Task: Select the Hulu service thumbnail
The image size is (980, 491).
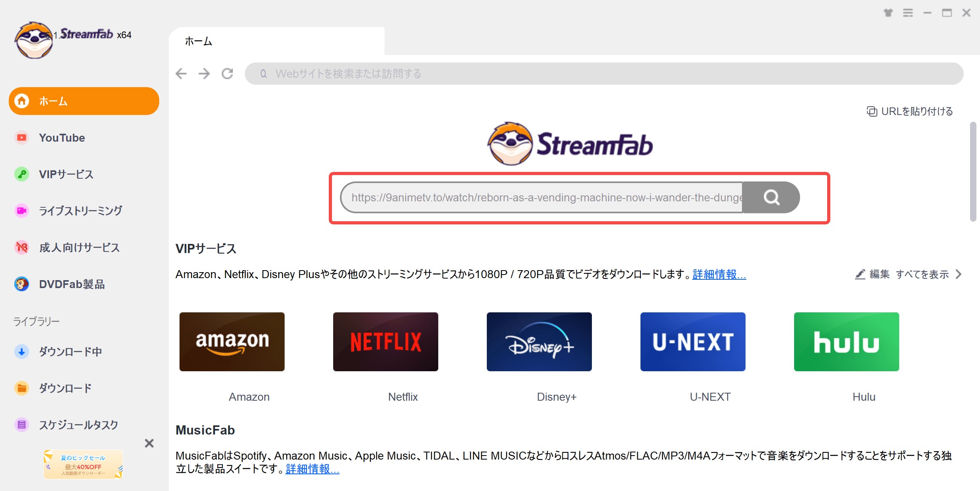Action: coord(847,342)
